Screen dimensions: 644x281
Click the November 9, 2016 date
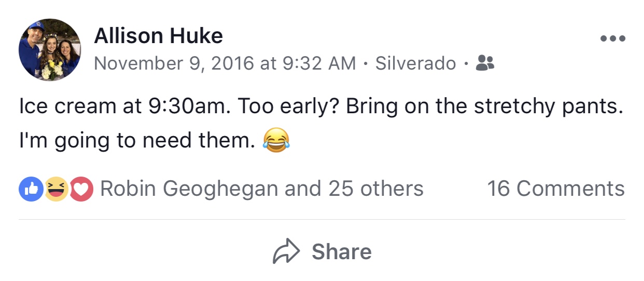174,63
